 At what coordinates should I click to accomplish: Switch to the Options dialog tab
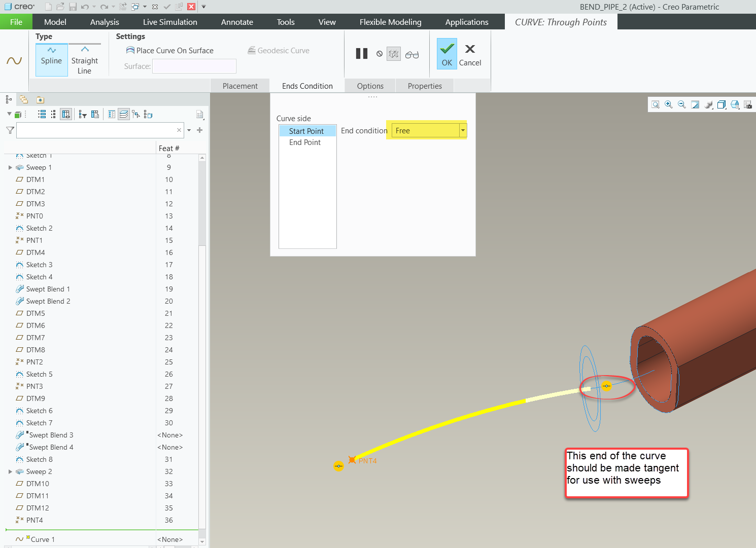(x=370, y=85)
